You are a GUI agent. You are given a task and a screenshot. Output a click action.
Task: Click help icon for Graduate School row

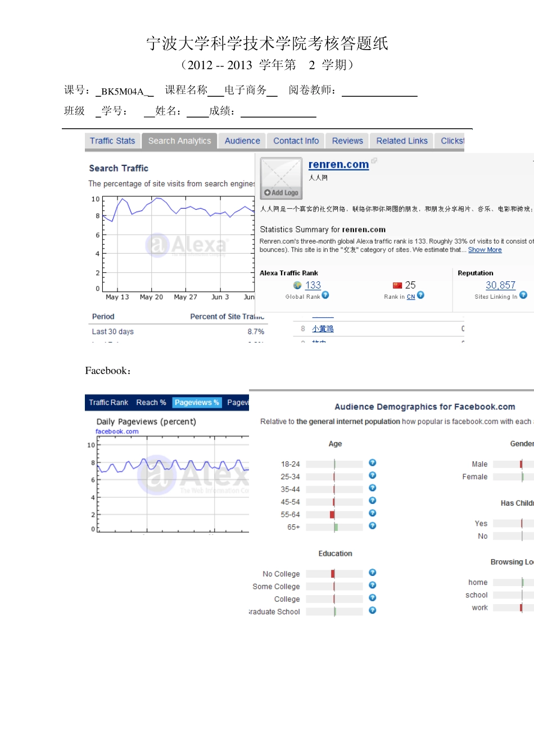coord(372,611)
